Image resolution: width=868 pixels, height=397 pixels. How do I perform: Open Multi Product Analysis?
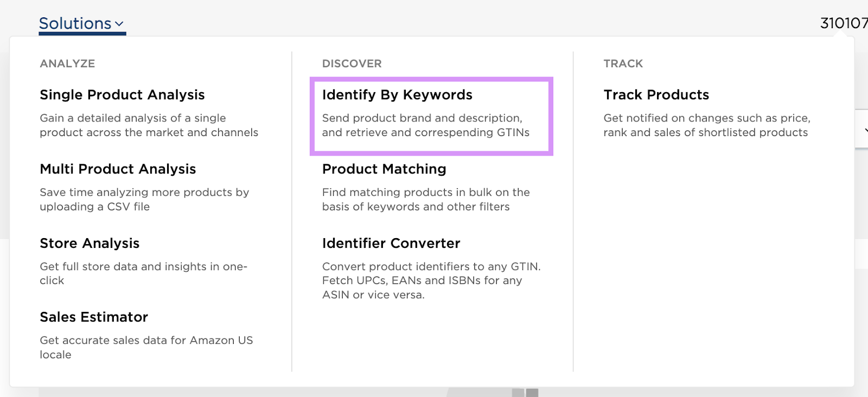[x=117, y=169]
